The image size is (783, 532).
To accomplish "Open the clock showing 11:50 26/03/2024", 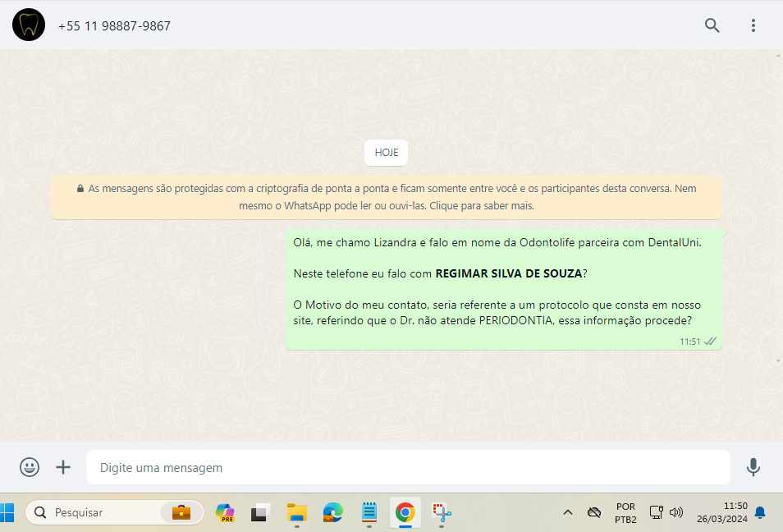I will coord(722,512).
